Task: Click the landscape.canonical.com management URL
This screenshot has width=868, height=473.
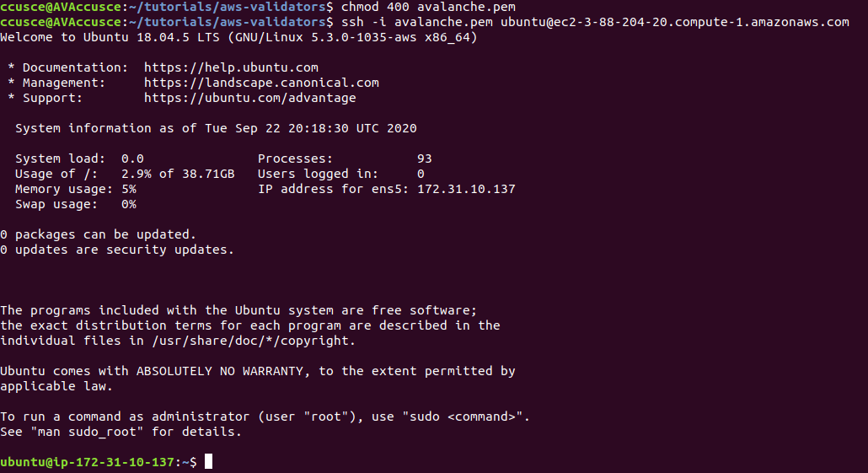Action: 261,83
